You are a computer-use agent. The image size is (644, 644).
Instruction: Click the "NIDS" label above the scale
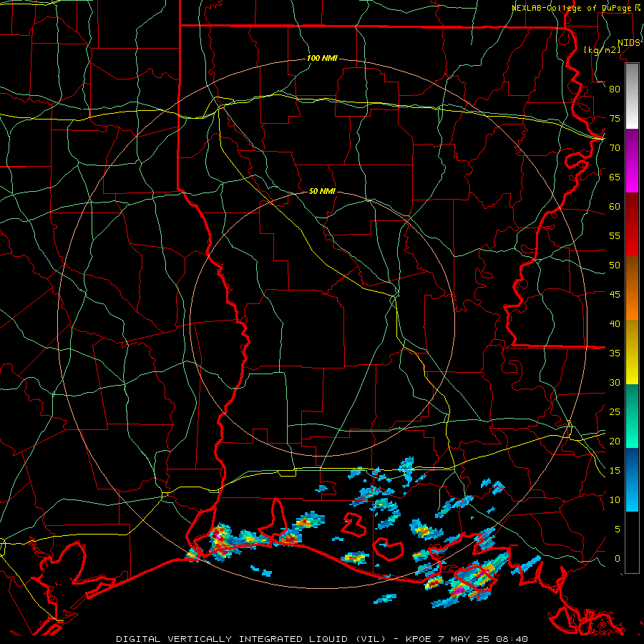point(628,43)
